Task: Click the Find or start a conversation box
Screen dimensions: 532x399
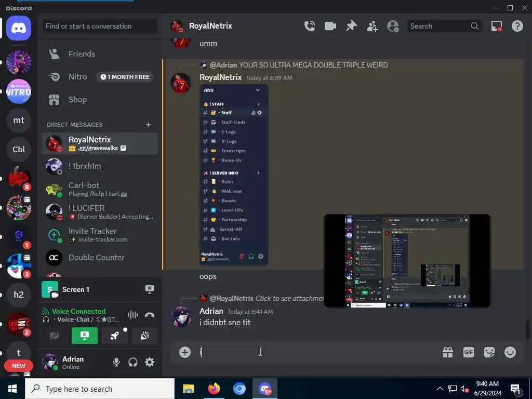Action: click(100, 26)
